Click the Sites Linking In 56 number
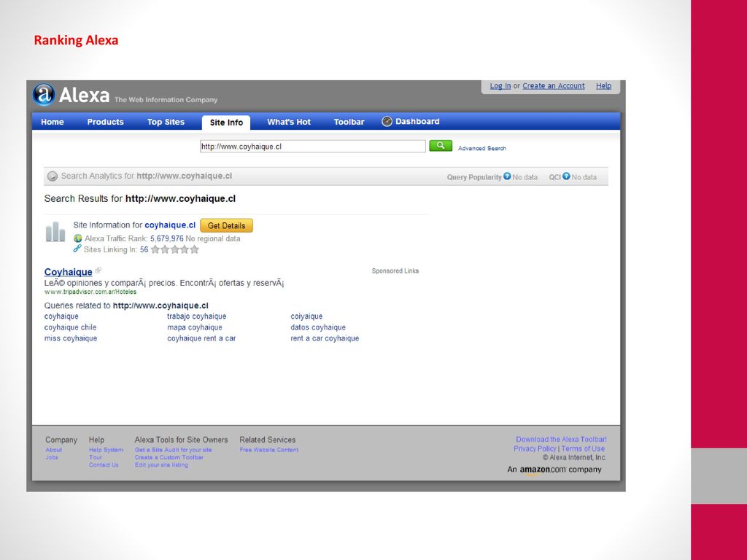The width and height of the screenshot is (747, 560). [144, 249]
